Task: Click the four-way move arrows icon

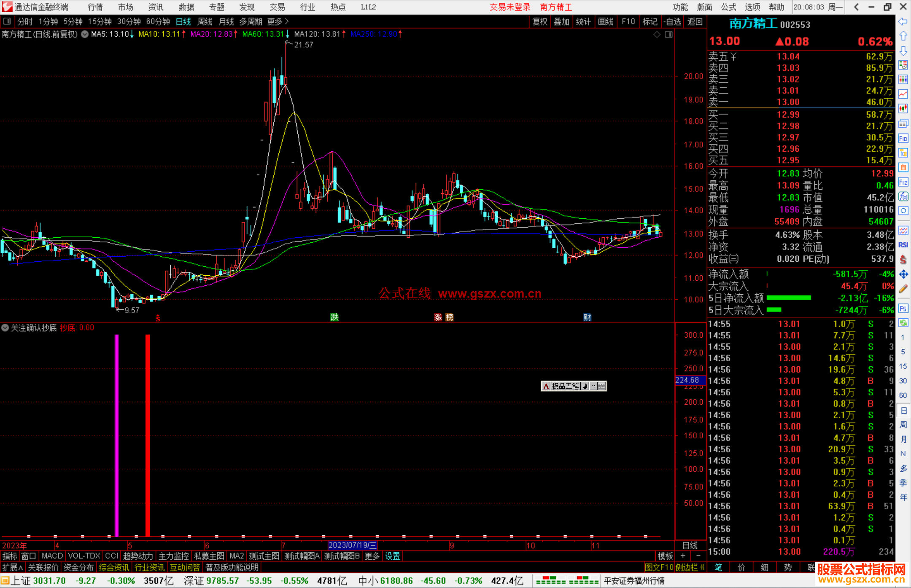Action: click(x=903, y=274)
